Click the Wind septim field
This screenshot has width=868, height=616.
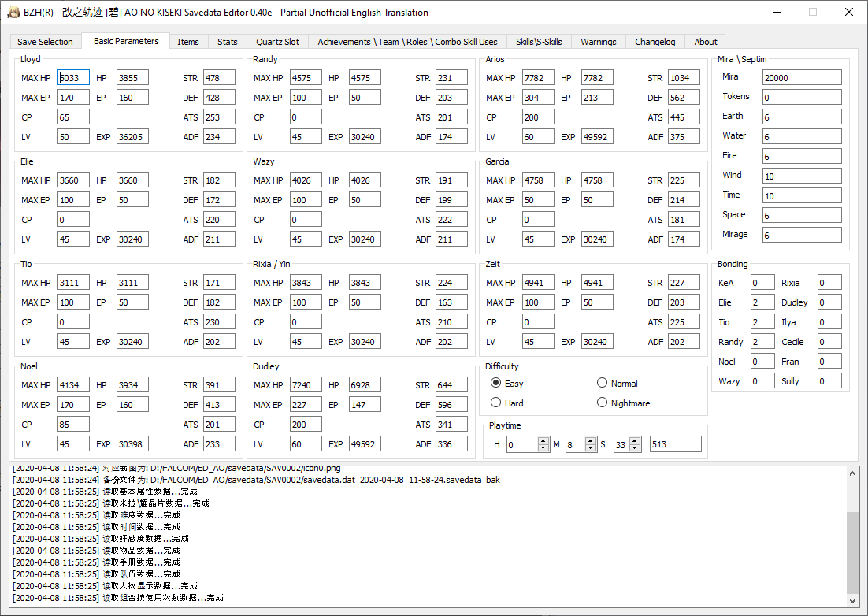802,176
